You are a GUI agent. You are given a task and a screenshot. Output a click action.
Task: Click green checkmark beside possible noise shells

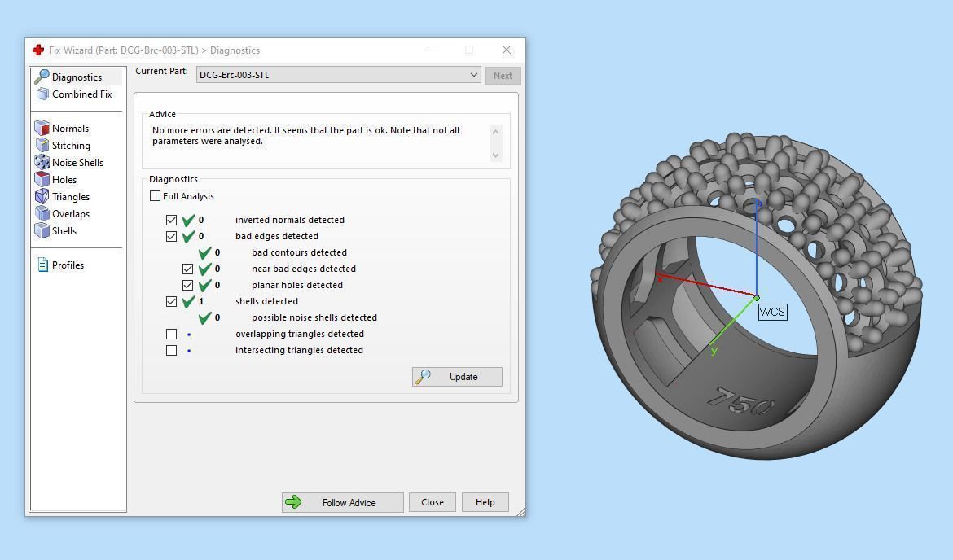(204, 317)
